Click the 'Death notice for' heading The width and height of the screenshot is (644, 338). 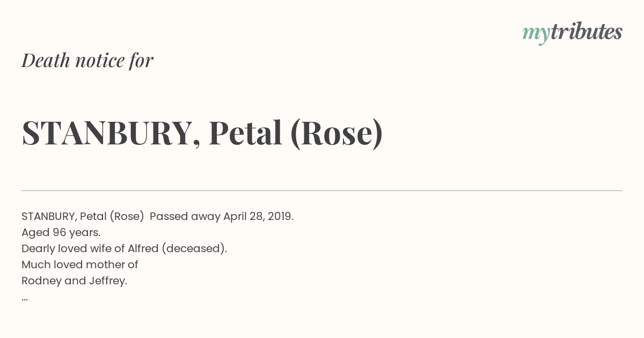coord(87,60)
